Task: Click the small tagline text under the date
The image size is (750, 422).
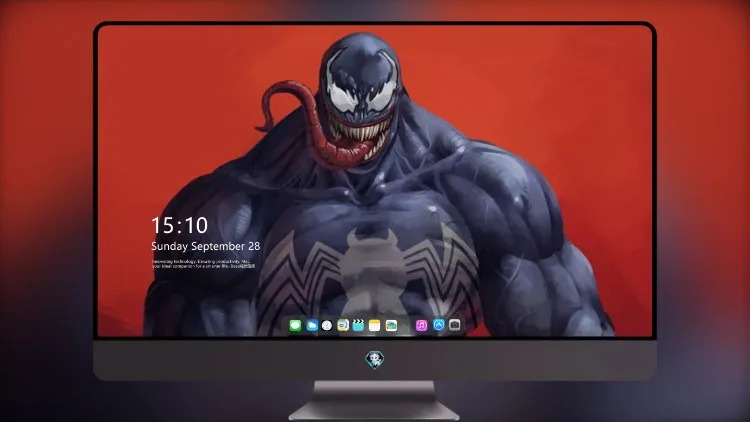Action: 203,264
